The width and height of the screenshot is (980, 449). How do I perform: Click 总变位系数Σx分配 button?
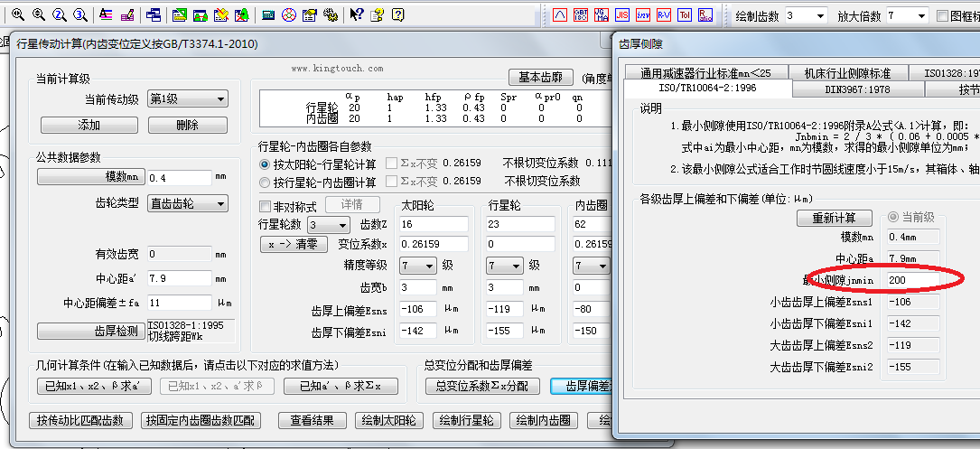point(482,387)
